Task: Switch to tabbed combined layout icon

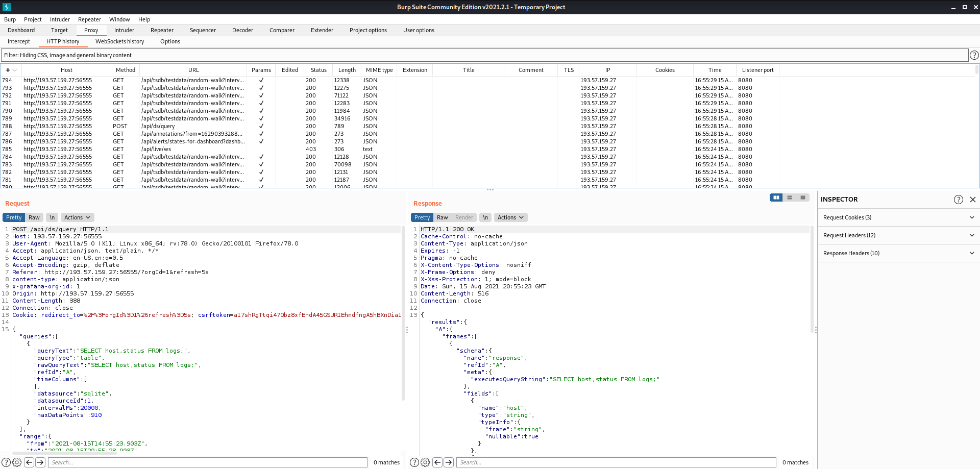Action: pyautogui.click(x=803, y=198)
